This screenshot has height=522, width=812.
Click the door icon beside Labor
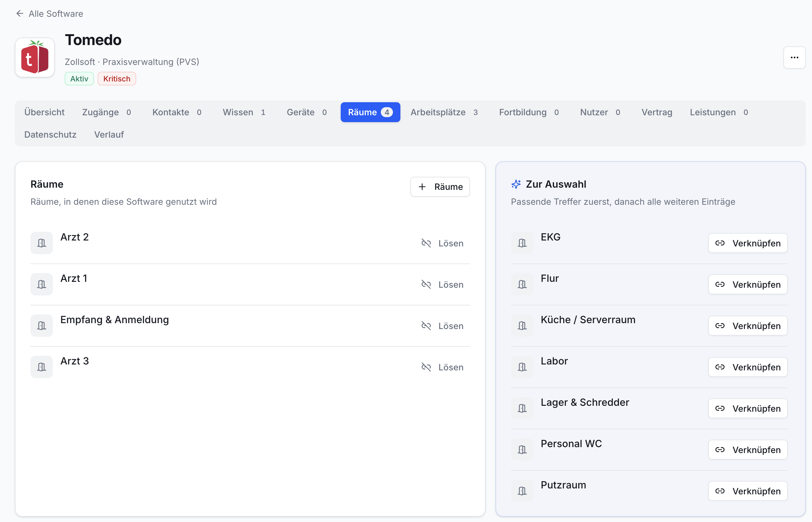point(522,367)
